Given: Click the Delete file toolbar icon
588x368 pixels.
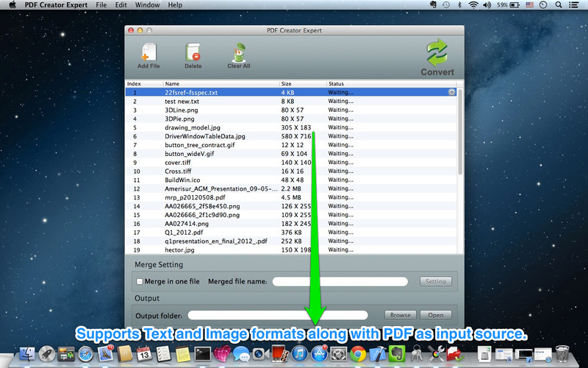Looking at the screenshot, I should pyautogui.click(x=193, y=54).
